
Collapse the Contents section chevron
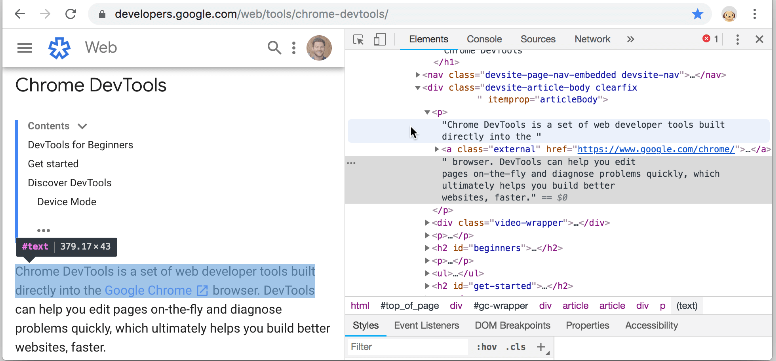coord(82,126)
